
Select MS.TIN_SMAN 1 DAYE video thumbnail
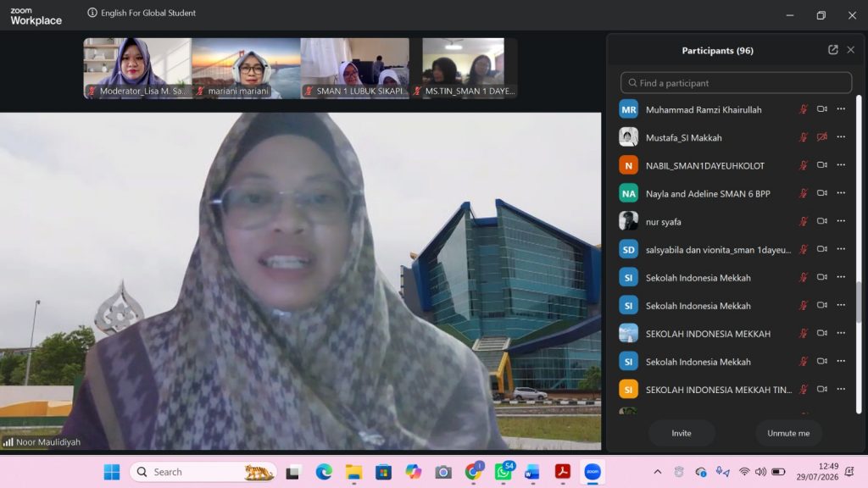[464, 68]
